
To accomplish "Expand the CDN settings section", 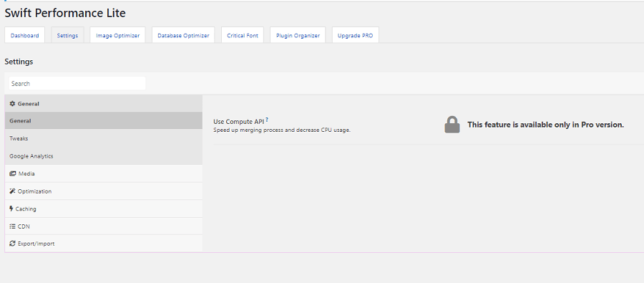I will (104, 226).
